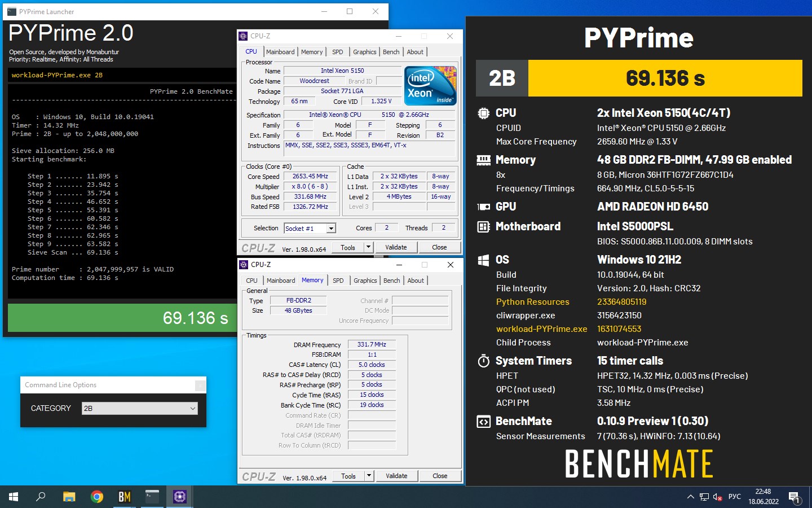Image resolution: width=812 pixels, height=508 pixels.
Task: Click upper CPU-Z window title icon
Action: click(x=244, y=36)
